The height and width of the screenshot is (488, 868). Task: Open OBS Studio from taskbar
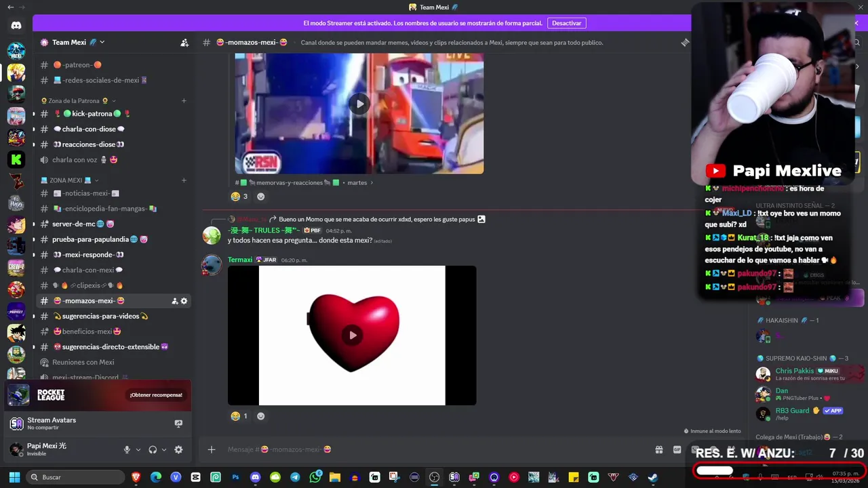point(434,477)
